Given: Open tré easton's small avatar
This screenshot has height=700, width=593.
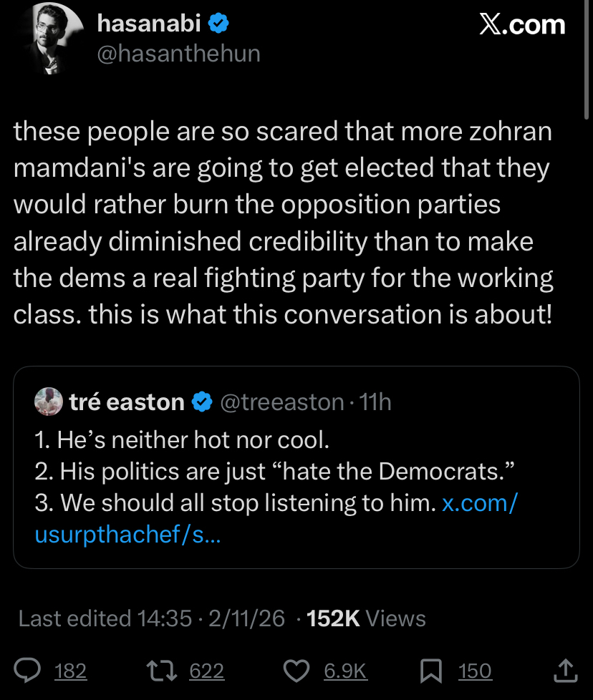Looking at the screenshot, I should point(49,402).
